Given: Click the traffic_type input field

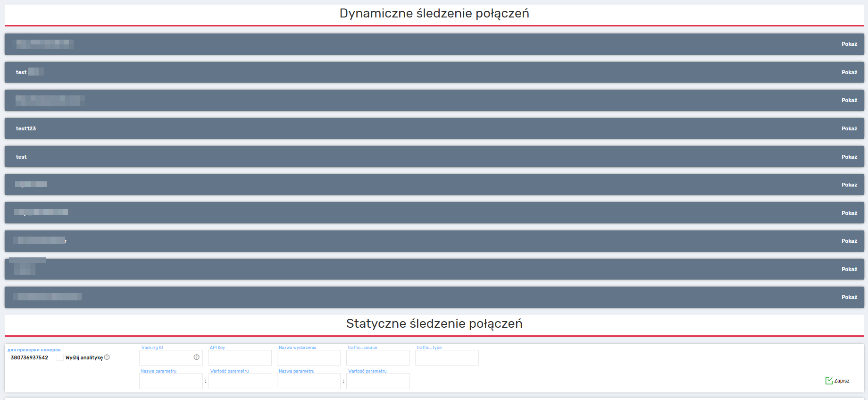Looking at the screenshot, I should (447, 357).
